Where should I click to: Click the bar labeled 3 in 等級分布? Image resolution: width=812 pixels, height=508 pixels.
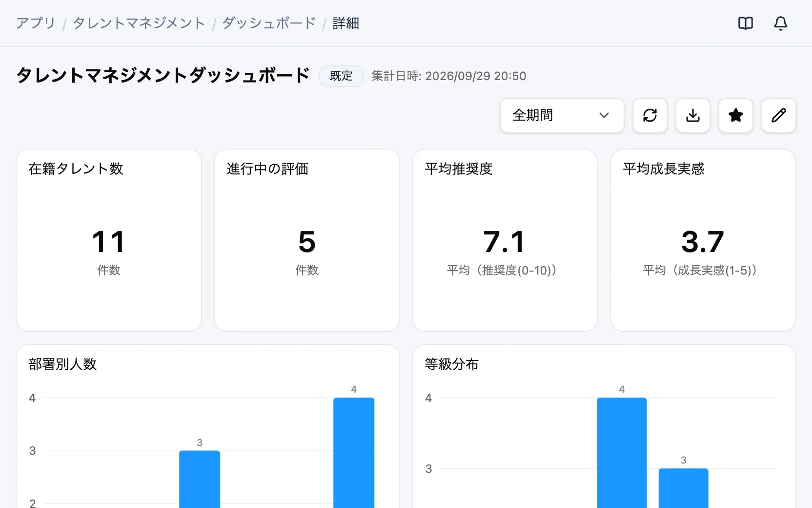click(683, 488)
